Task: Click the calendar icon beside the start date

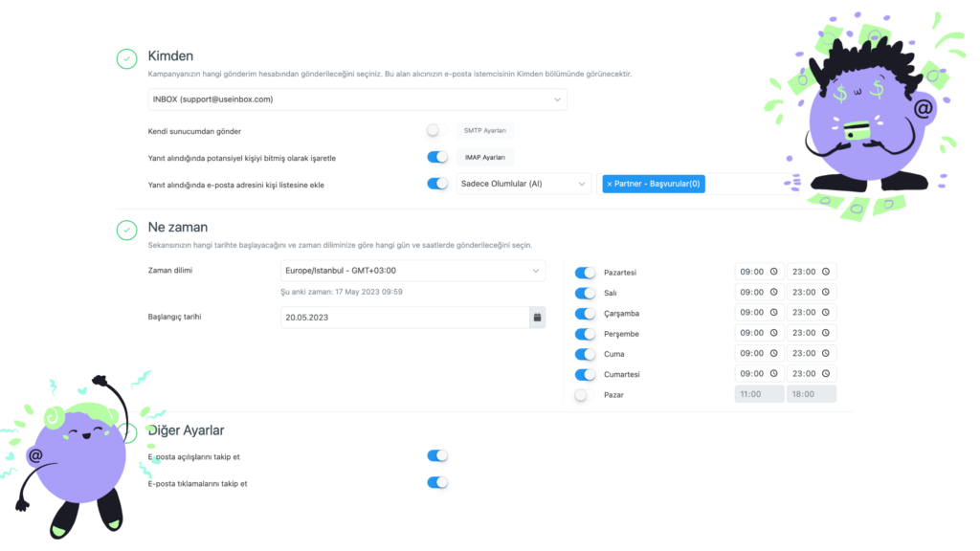Action: (537, 317)
